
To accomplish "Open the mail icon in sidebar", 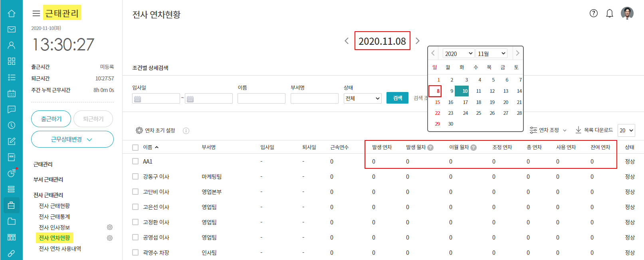I will click(x=12, y=30).
